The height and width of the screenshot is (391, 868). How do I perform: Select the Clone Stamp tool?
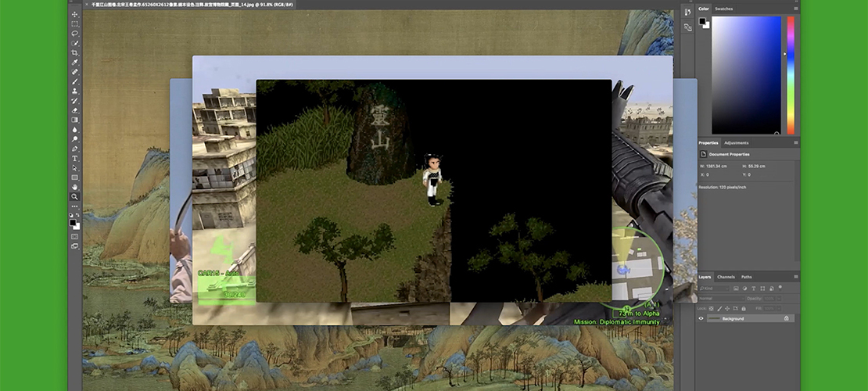pyautogui.click(x=75, y=91)
